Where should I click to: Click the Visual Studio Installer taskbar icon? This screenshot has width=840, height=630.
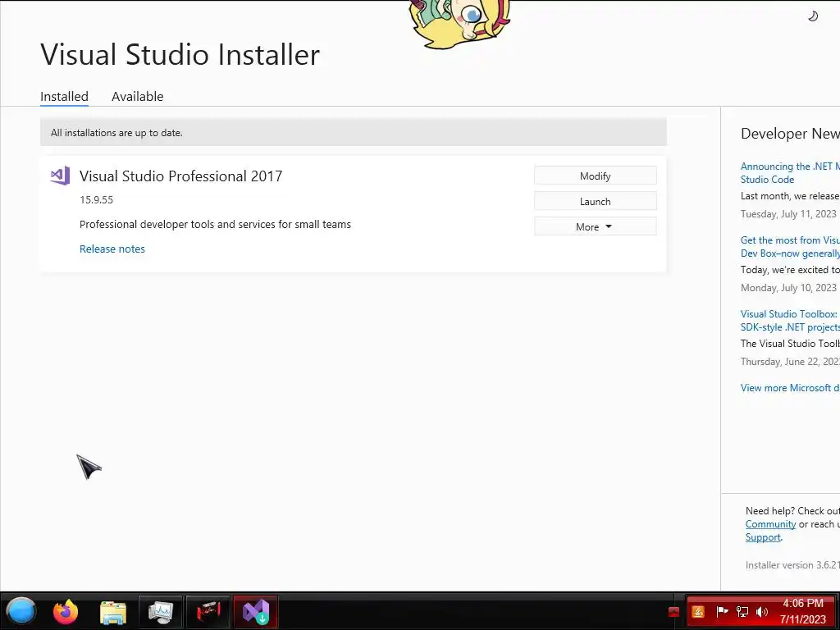point(256,611)
